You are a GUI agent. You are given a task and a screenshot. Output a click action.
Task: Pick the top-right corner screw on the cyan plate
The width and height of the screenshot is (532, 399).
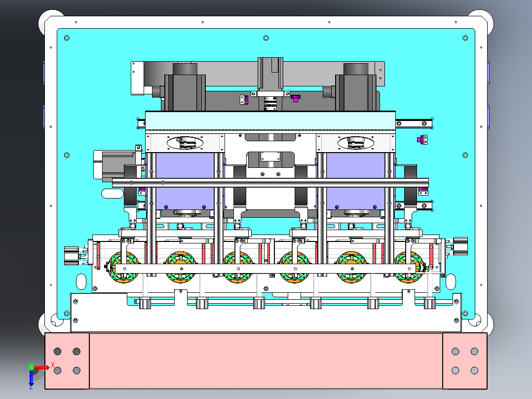pos(465,38)
